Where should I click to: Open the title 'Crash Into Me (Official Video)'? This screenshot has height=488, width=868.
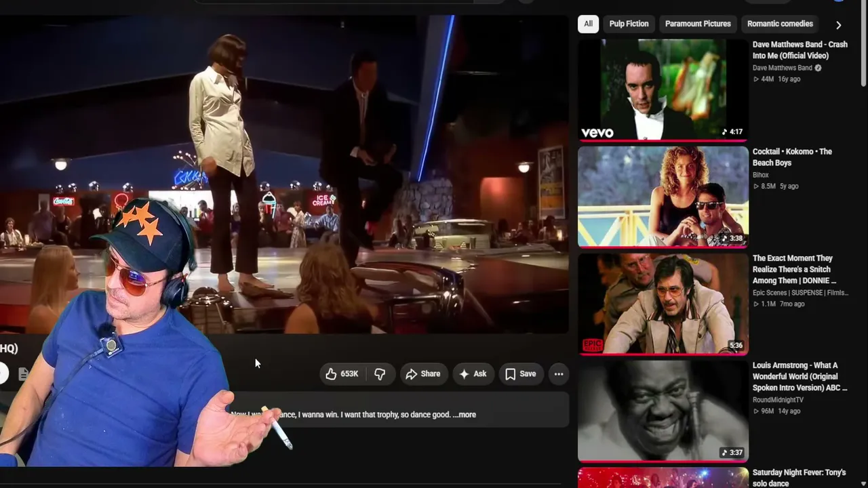pos(800,50)
